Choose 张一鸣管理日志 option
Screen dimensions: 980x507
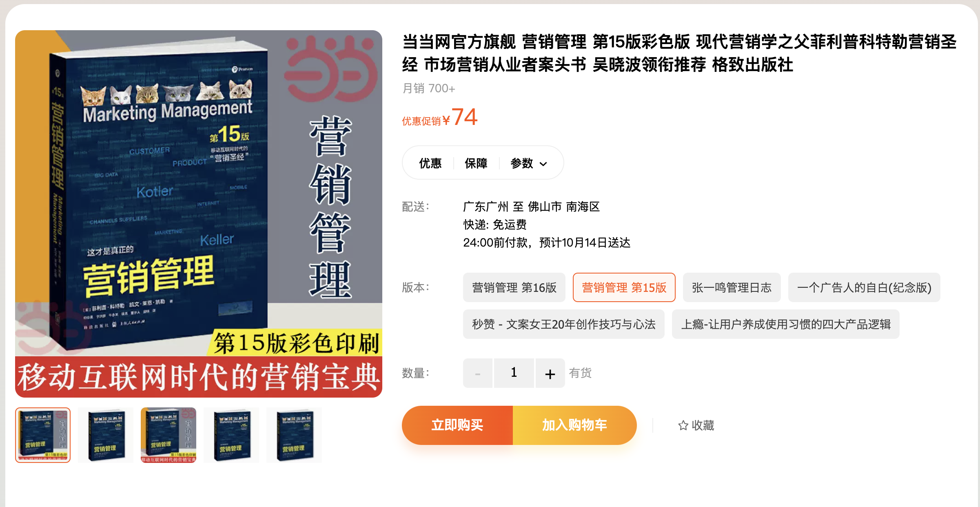(x=732, y=287)
